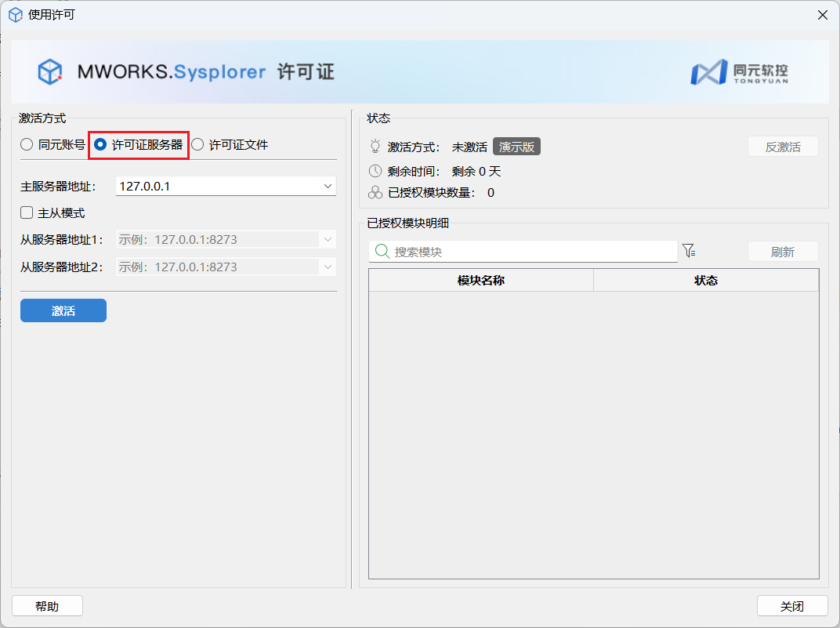The image size is (840, 628).
Task: Click the filter icon beside module search
Action: (689, 251)
